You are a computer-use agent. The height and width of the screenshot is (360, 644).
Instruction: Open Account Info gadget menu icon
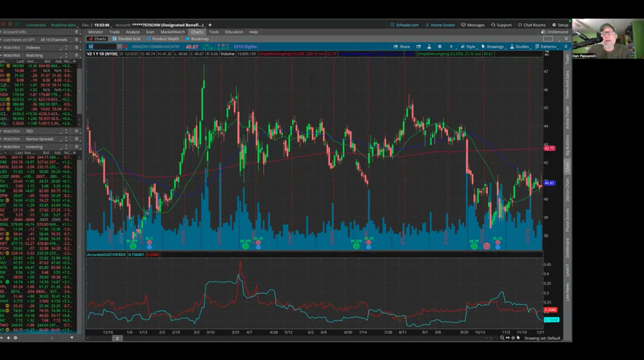[x=76, y=32]
